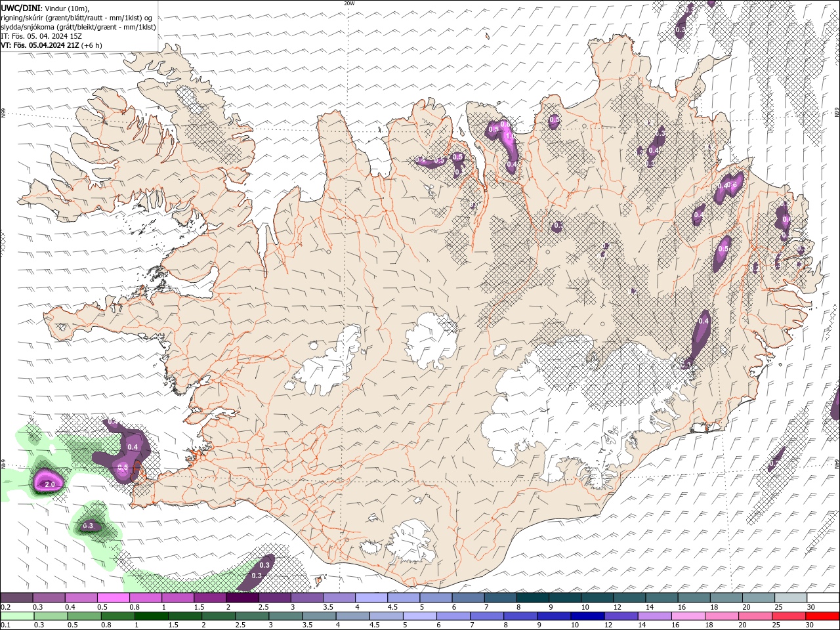This screenshot has width=840, height=630.
Task: Select the lower-row violet swatch starting at 14
Action: click(x=654, y=616)
